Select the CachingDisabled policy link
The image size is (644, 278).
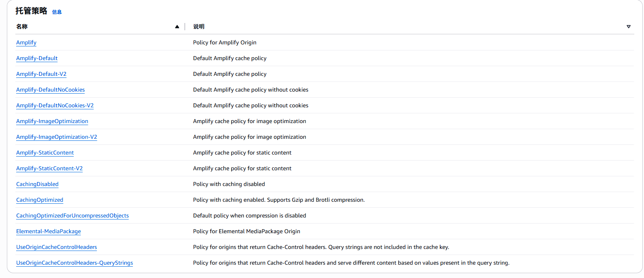37,184
